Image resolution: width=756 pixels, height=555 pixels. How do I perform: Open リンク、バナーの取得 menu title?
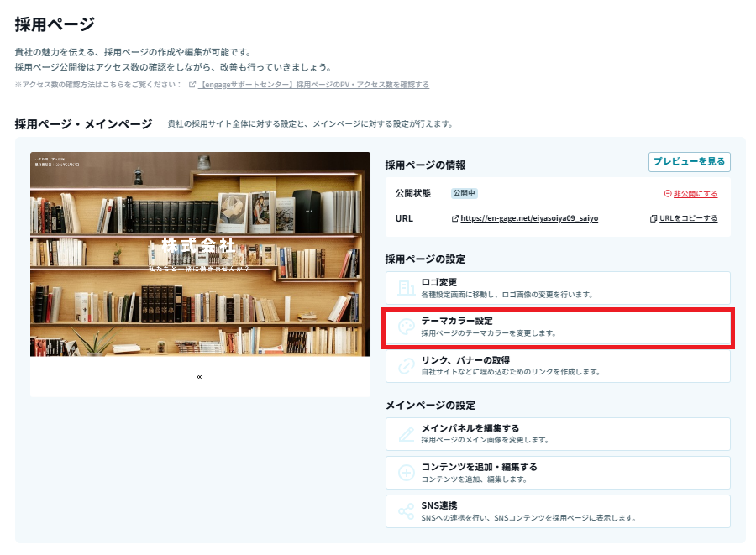pyautogui.click(x=465, y=360)
